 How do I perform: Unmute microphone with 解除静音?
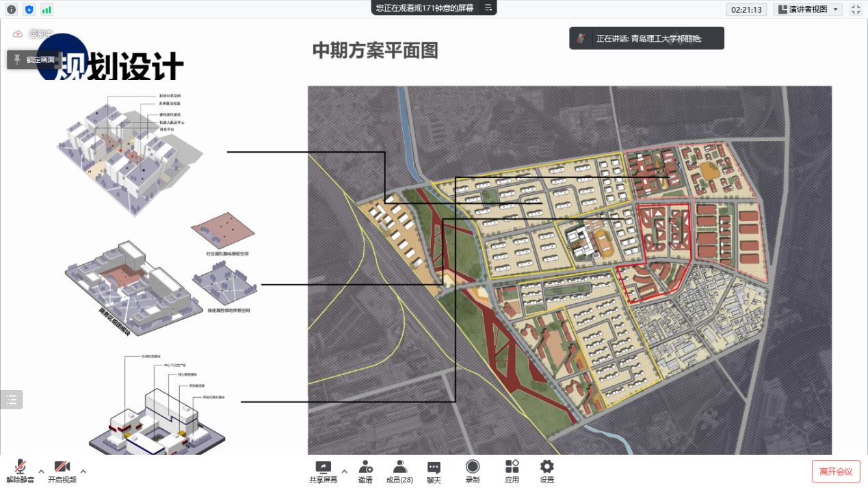click(21, 471)
